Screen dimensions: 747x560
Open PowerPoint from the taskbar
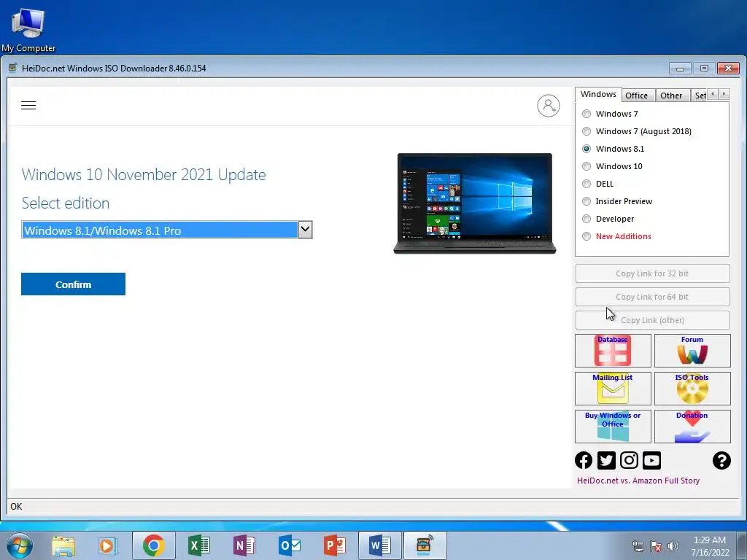point(334,545)
